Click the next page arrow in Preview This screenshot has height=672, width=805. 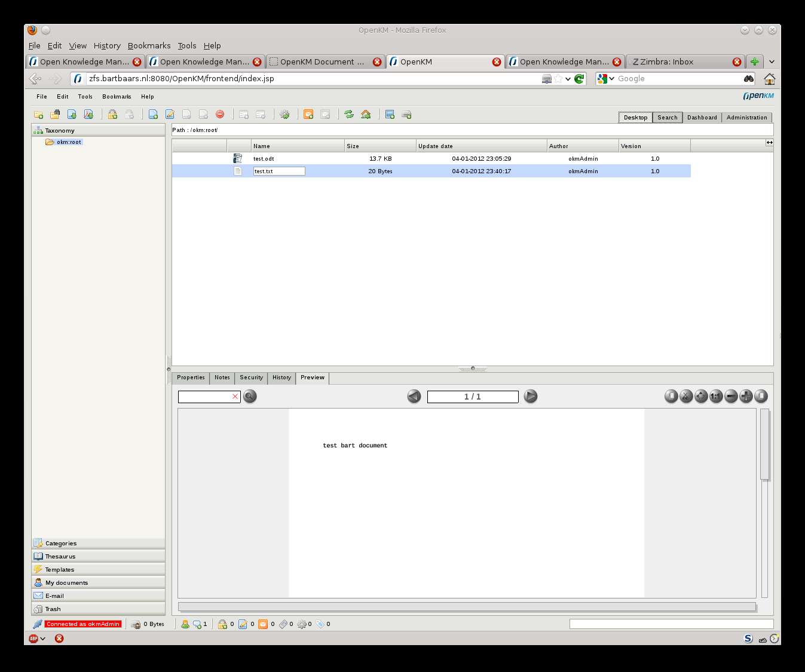coord(530,396)
